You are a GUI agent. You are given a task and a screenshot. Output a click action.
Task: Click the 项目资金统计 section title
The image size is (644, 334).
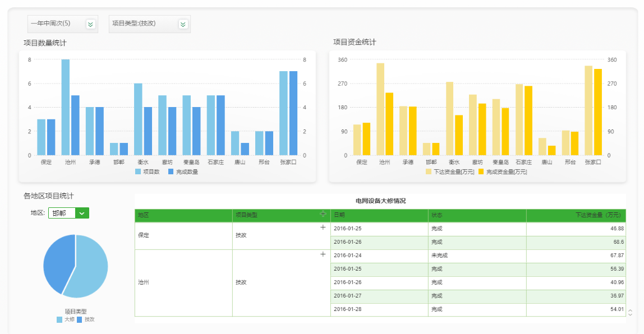pos(355,42)
